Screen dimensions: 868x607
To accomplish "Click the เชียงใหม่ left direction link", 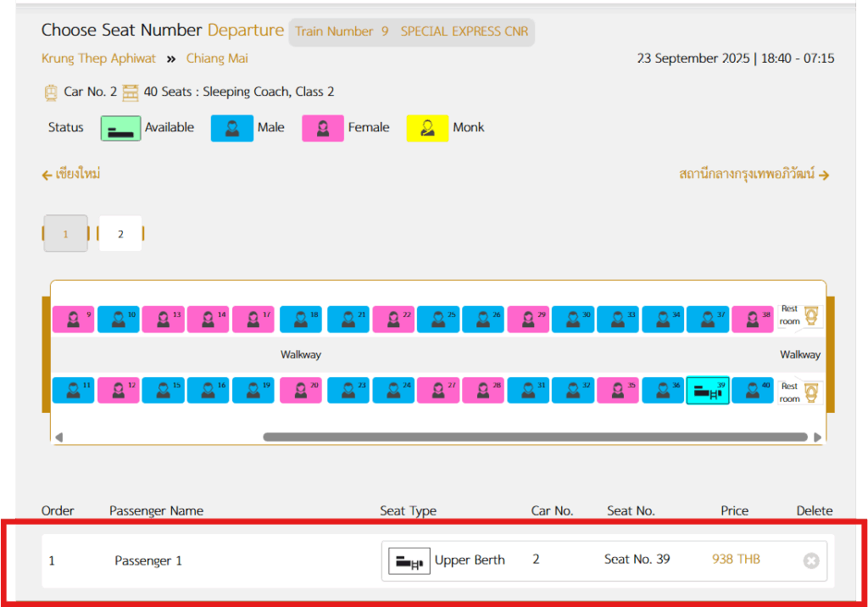I will [x=71, y=175].
